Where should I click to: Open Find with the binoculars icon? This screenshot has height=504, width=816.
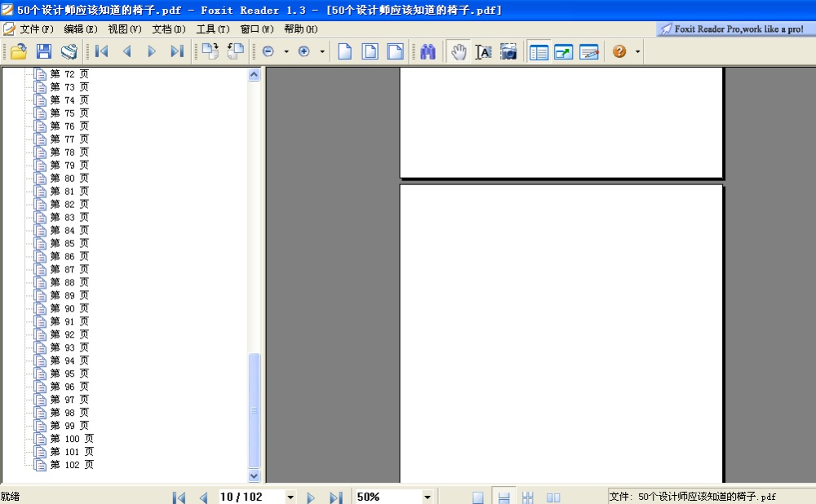428,51
